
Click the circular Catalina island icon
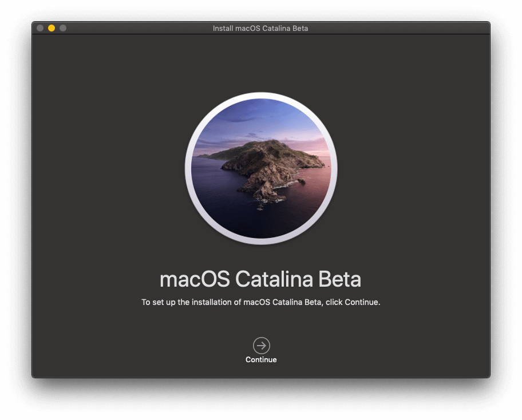261,168
